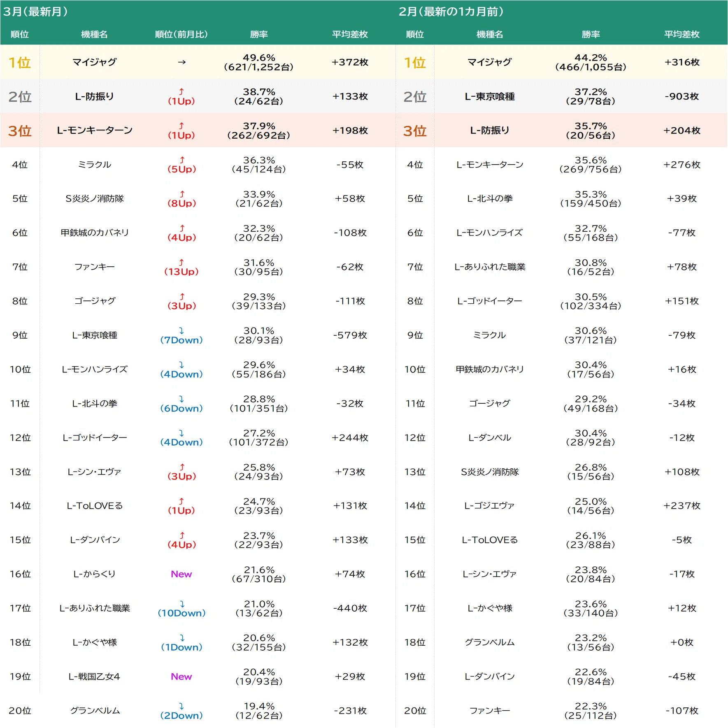The height and width of the screenshot is (728, 728).
Task: Click the '3位' rank cell in the February table
Action: pos(415,131)
